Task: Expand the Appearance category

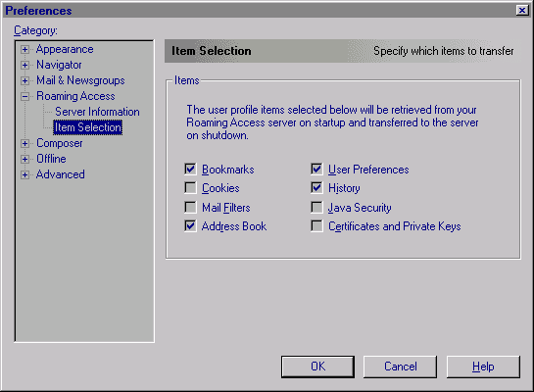Action: [24, 49]
